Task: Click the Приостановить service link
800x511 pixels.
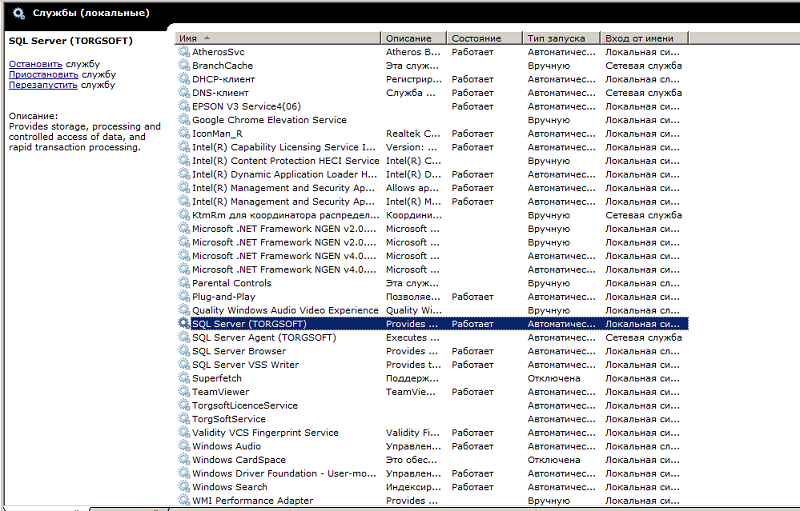Action: coord(43,75)
